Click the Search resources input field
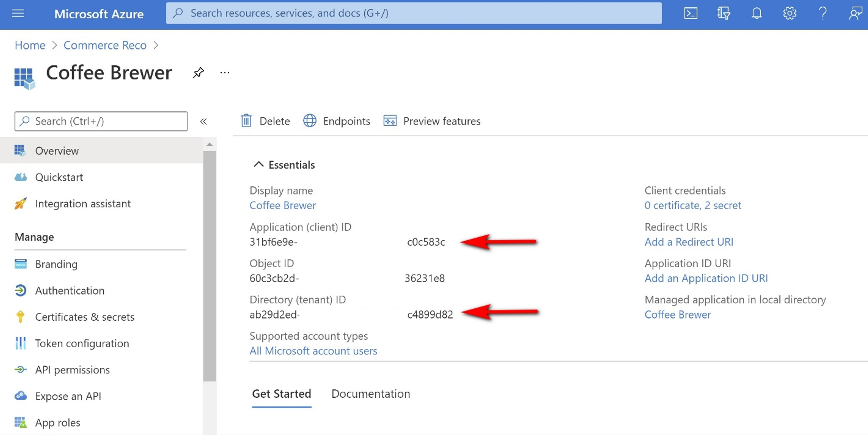 [414, 12]
